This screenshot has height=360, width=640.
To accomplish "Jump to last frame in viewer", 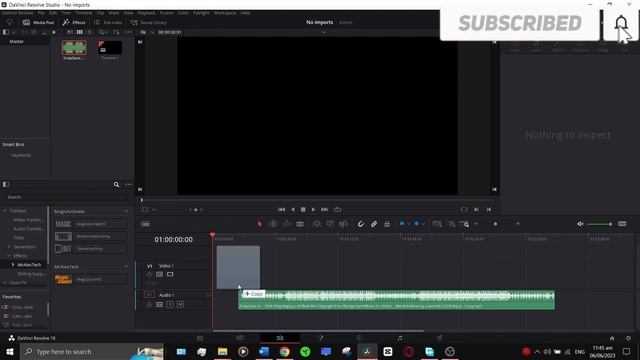I will 324,209.
